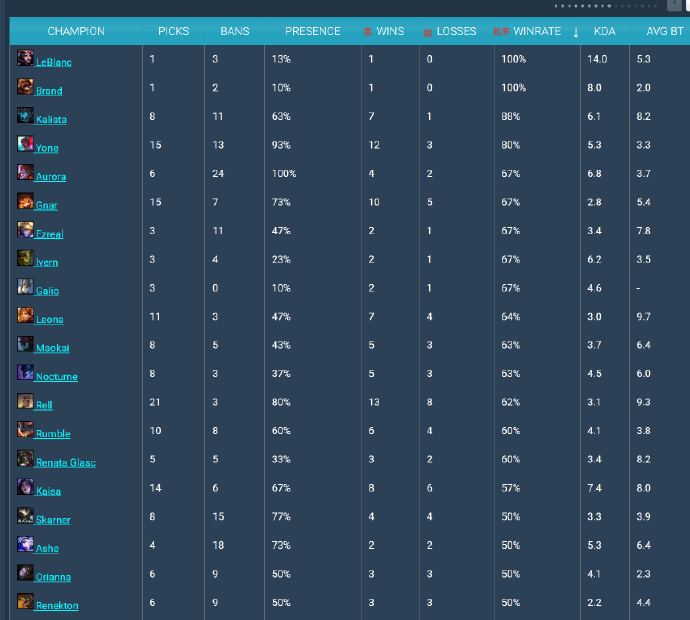
Task: Click the CHAMPION column header
Action: [76, 31]
